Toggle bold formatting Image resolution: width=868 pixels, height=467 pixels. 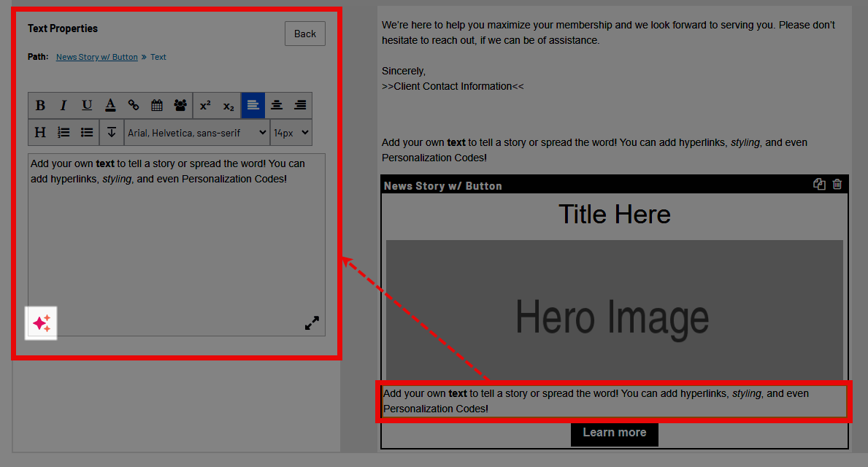(40, 106)
